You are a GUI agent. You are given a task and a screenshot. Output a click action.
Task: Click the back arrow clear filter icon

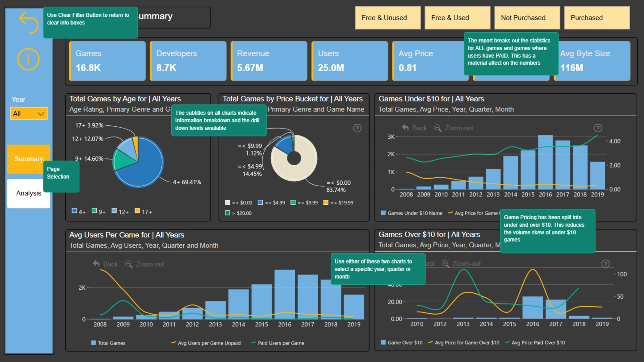click(x=29, y=22)
